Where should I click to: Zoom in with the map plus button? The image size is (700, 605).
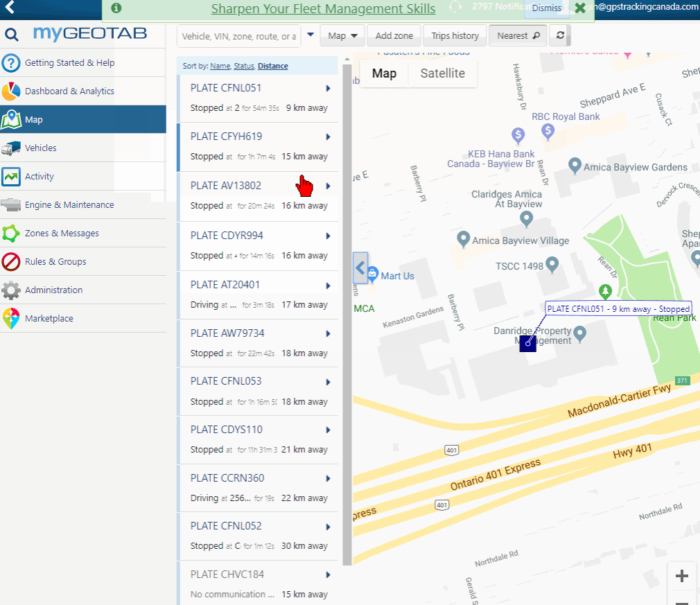click(x=682, y=576)
